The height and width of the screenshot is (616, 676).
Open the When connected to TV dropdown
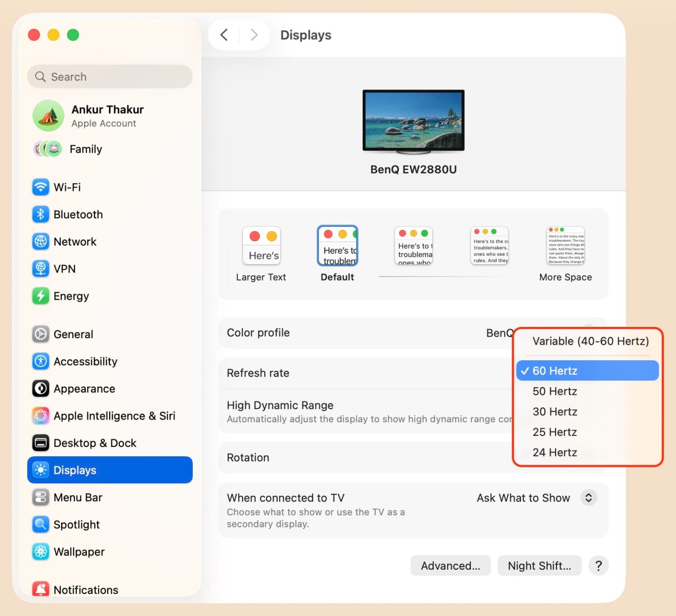coord(588,498)
